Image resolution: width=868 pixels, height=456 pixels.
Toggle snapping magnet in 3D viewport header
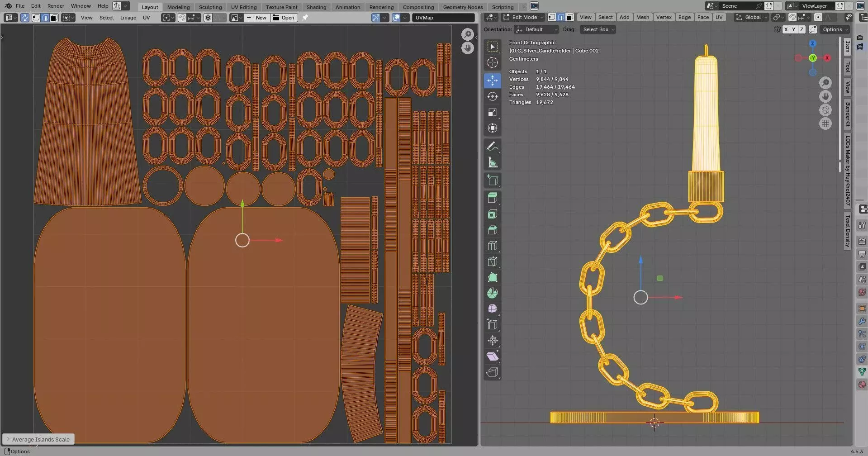792,17
